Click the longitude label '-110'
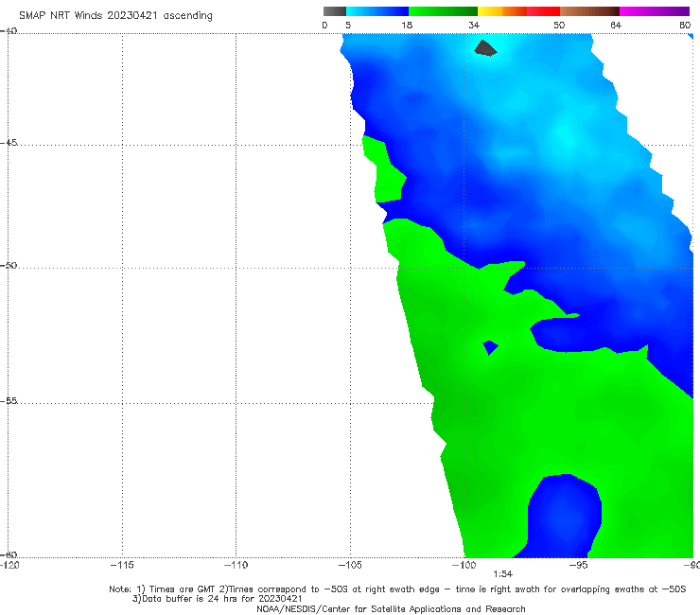This screenshot has height=615, width=700. 236,565
